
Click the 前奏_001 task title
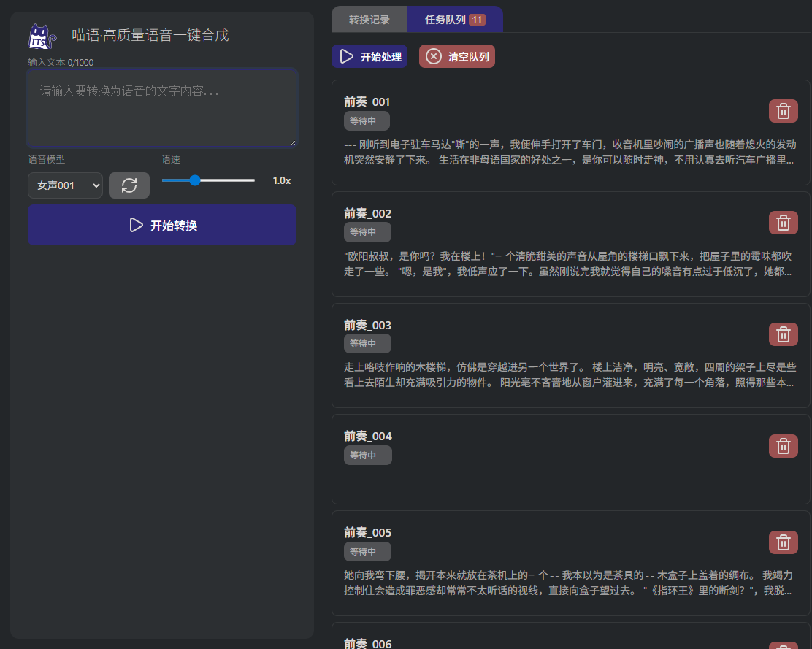pos(367,102)
